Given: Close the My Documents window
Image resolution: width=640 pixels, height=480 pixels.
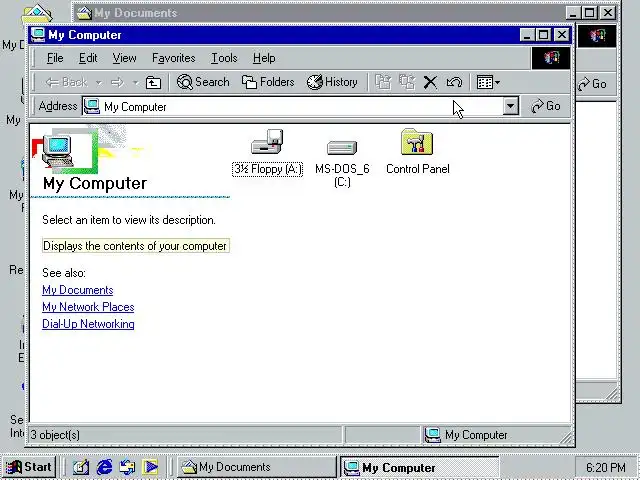Looking at the screenshot, I should coord(608,13).
